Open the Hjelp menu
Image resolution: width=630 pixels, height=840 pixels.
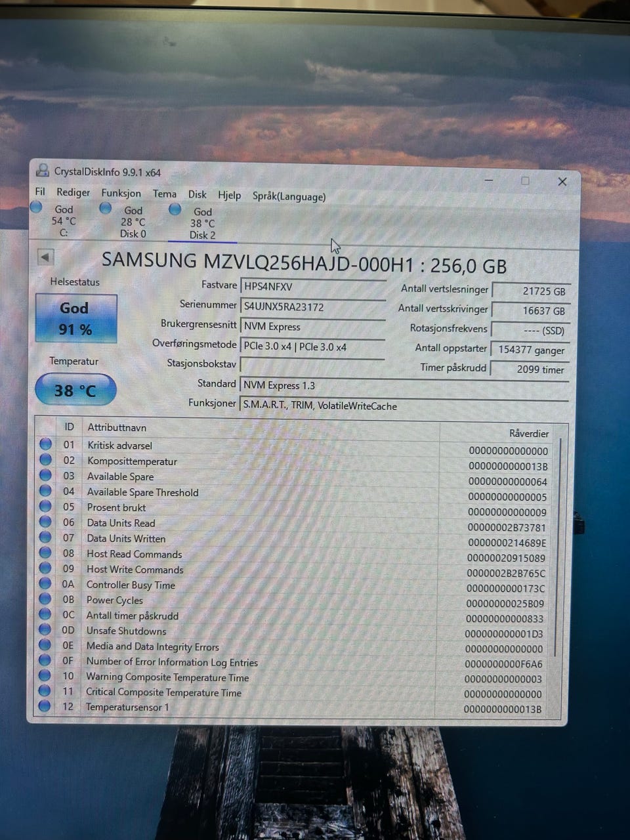tap(230, 195)
